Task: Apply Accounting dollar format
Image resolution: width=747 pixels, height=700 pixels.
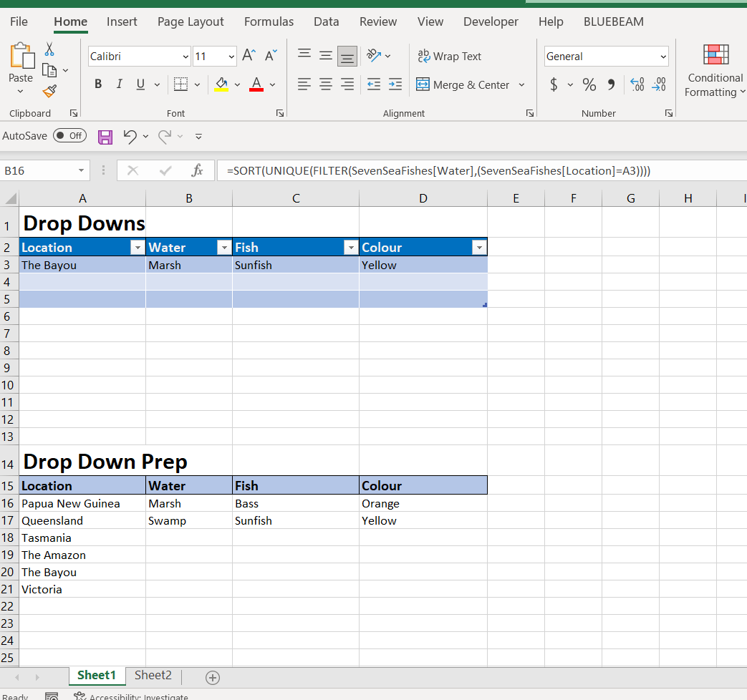Action: 554,84
